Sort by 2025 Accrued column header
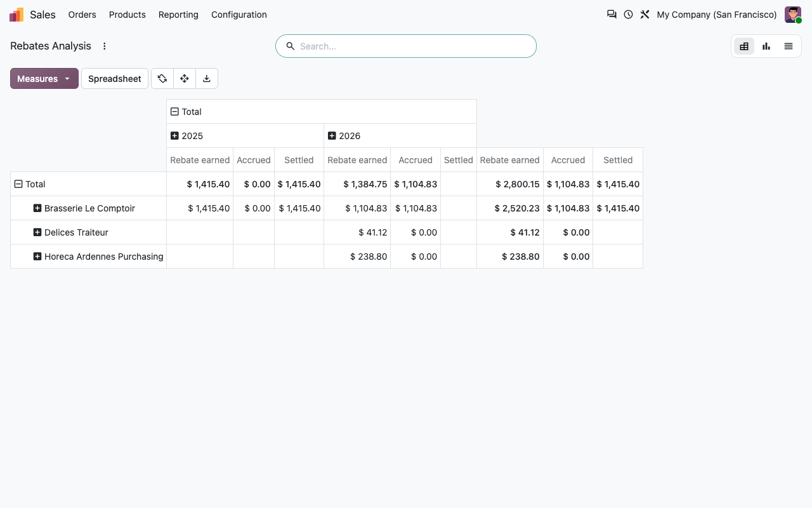The height and width of the screenshot is (508, 812). pyautogui.click(x=254, y=160)
